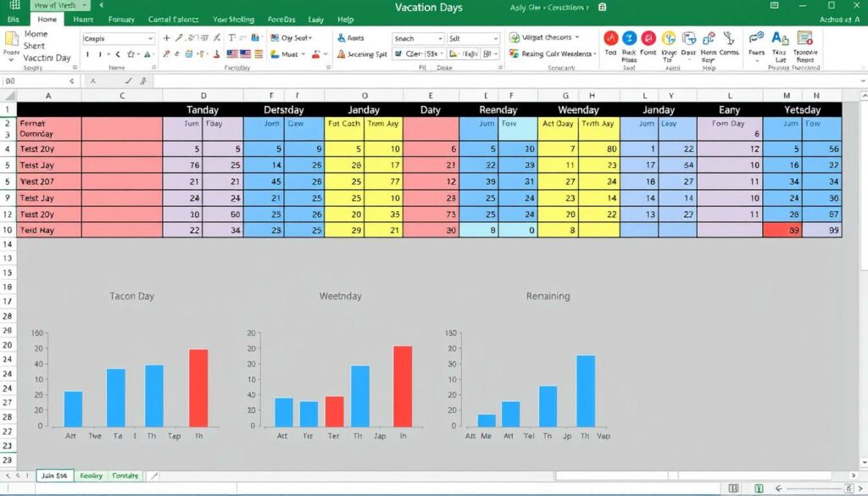Image resolution: width=868 pixels, height=496 pixels.
Task: Expand the Oy Seel dropdown
Action: [310, 38]
